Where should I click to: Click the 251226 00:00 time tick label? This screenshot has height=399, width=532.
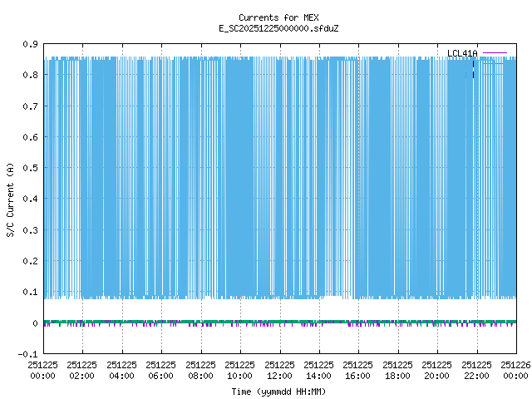(x=515, y=370)
